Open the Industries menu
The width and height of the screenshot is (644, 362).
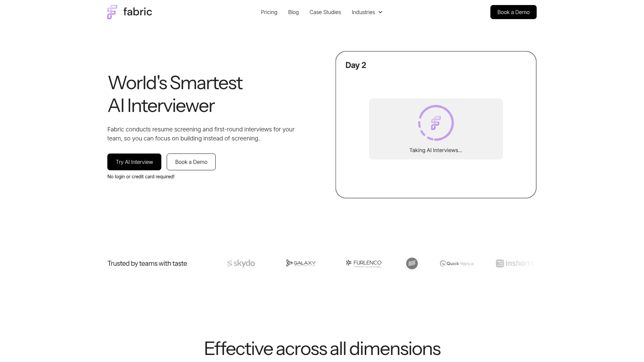363,12
